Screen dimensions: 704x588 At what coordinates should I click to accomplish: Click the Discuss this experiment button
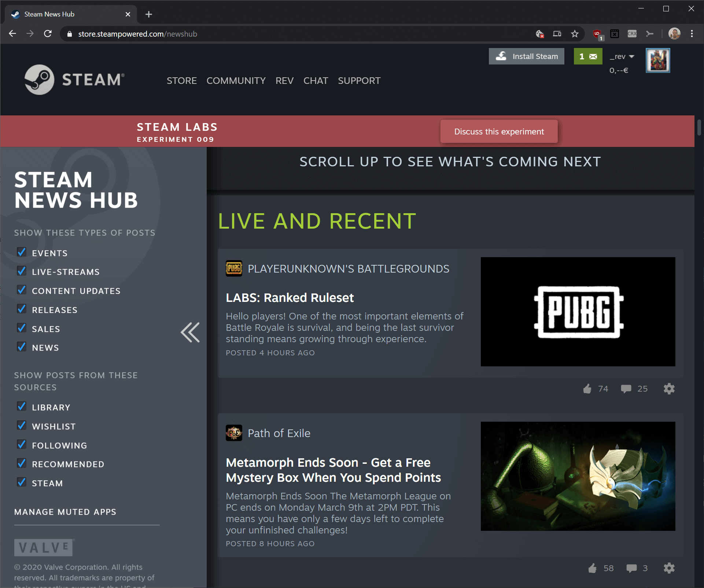pyautogui.click(x=500, y=132)
